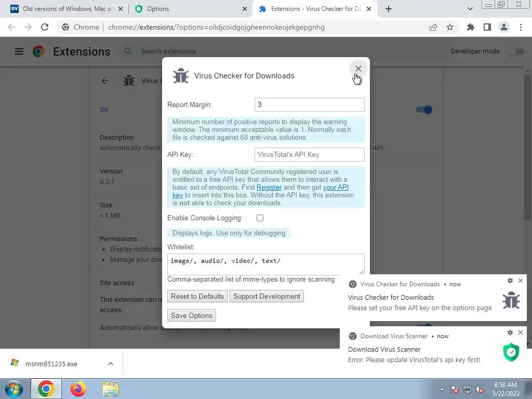Click the Chrome logo beside Extensions

pyautogui.click(x=38, y=51)
